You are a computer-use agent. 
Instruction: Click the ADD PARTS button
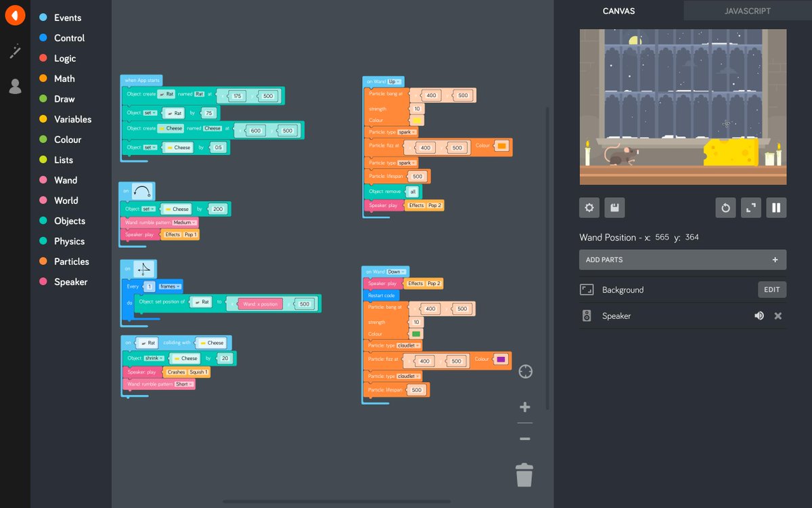click(x=682, y=259)
